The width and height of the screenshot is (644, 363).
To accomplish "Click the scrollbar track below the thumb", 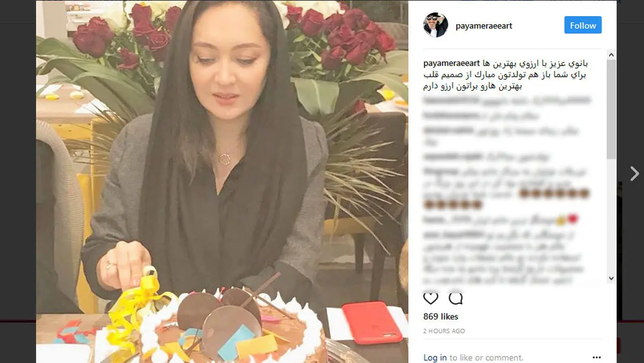I will 611,216.
